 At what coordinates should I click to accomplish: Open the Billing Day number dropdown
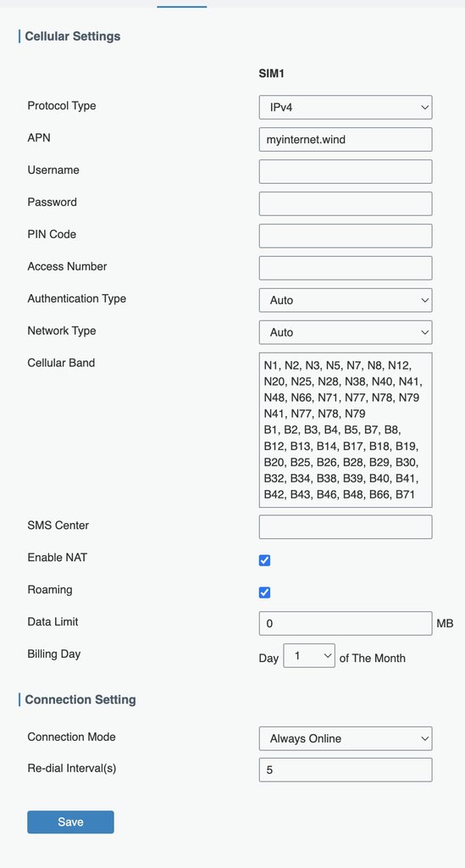click(x=309, y=655)
